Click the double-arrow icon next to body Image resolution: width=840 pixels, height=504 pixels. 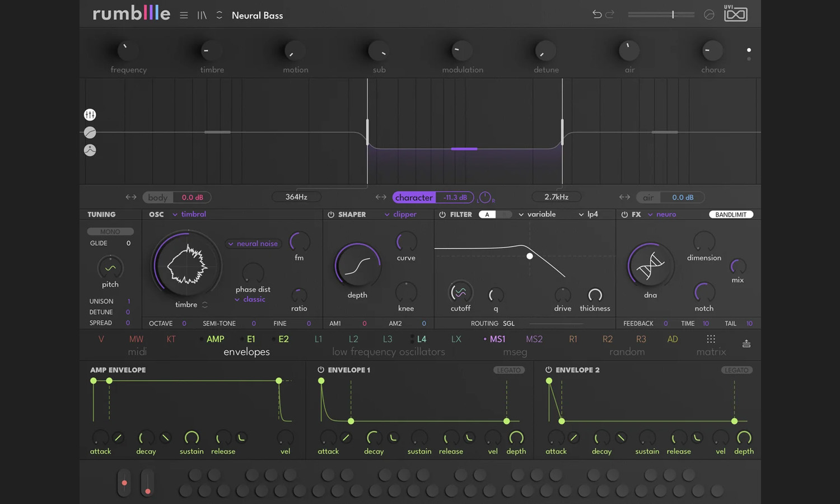pos(131,197)
